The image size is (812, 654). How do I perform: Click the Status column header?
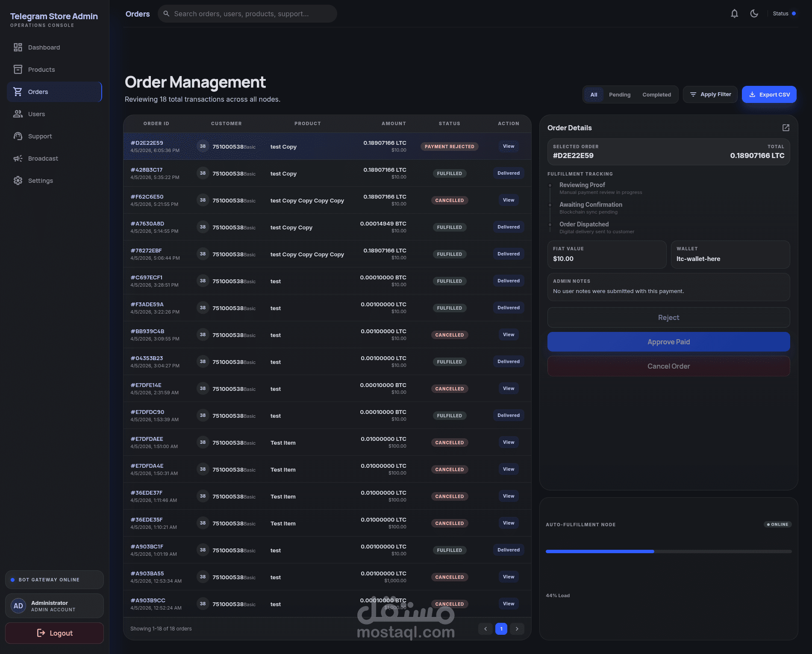(x=449, y=123)
